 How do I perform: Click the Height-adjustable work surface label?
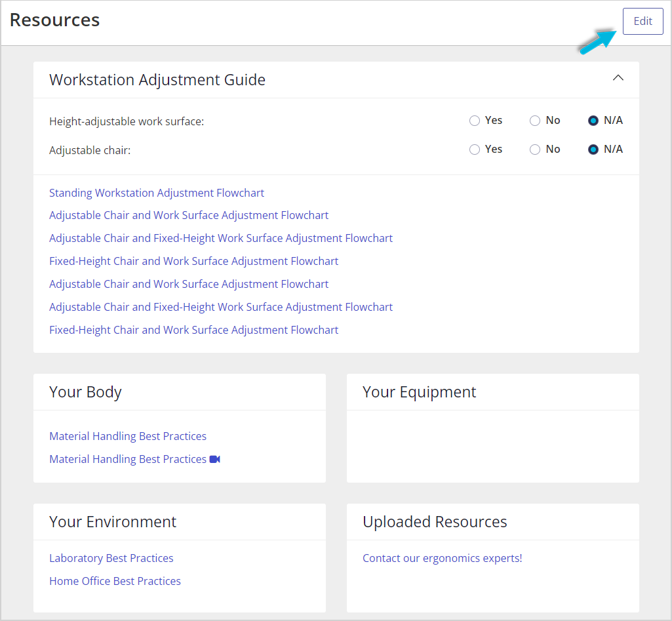tap(127, 122)
